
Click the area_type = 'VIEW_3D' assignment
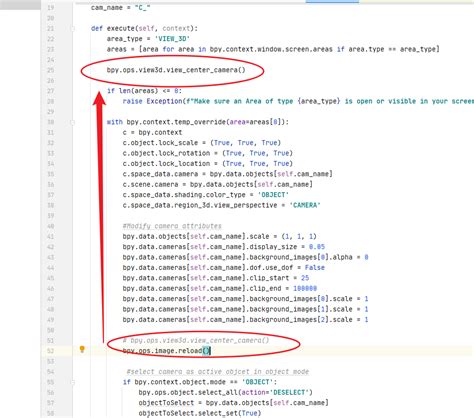[148, 39]
